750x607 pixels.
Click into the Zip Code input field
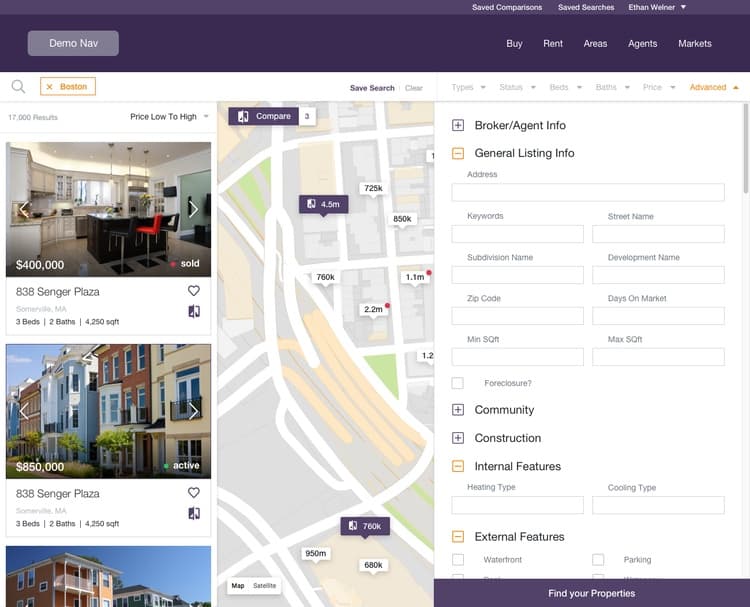(x=517, y=316)
